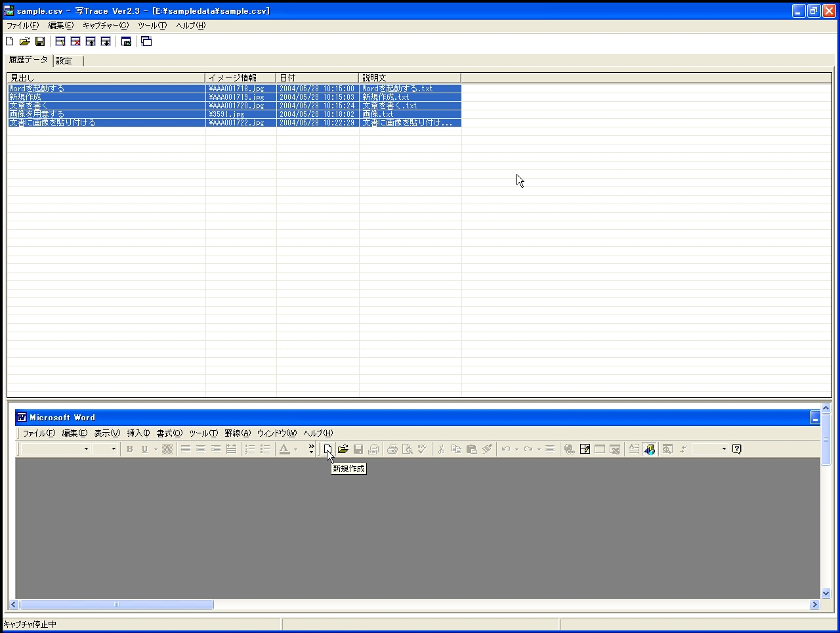Click Word's Copy icon

[x=456, y=449]
